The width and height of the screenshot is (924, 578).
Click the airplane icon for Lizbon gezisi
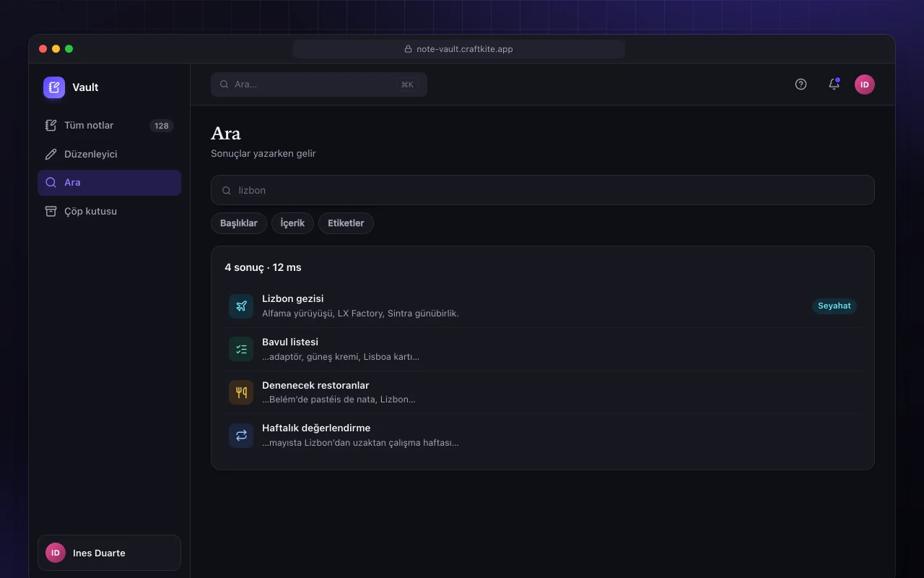pyautogui.click(x=241, y=306)
